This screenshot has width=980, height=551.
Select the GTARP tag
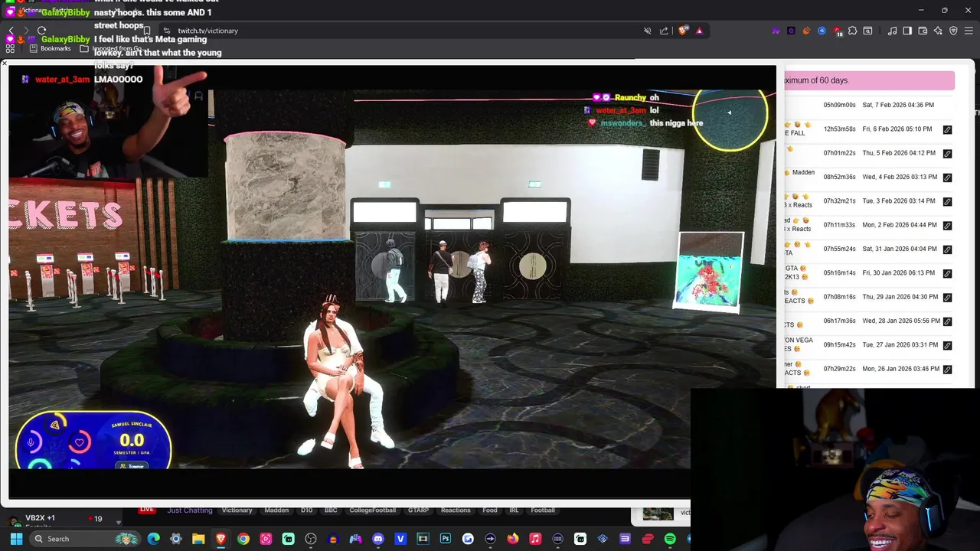[418, 510]
